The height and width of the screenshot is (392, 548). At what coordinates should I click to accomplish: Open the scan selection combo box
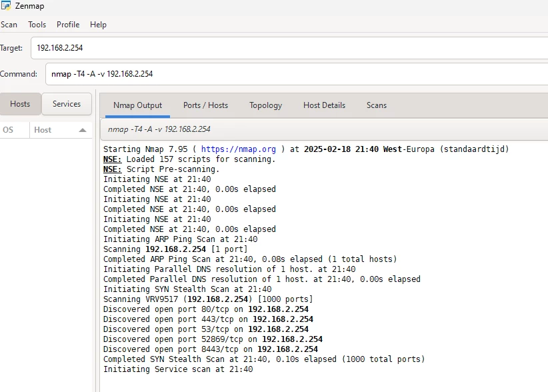tap(324, 129)
